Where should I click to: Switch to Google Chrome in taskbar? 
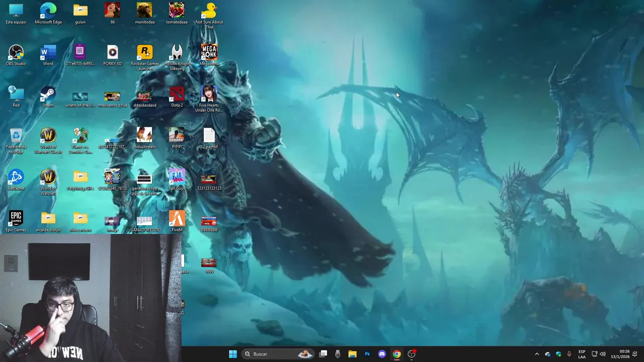tap(396, 354)
